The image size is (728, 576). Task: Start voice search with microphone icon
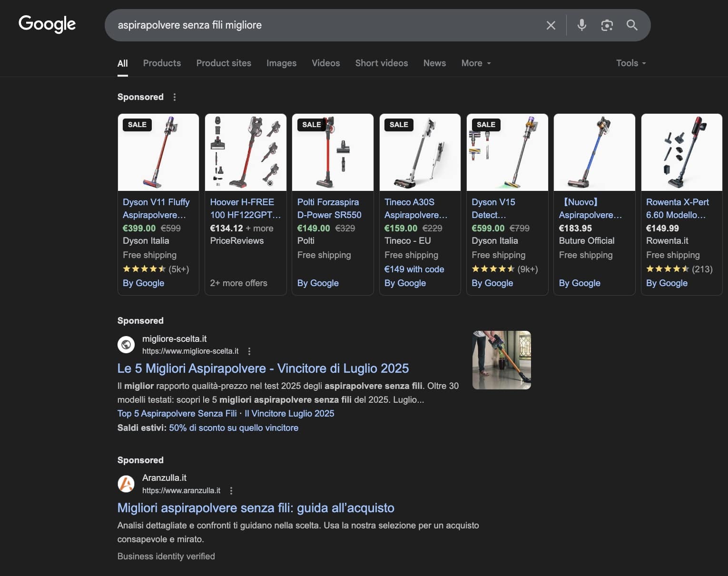click(x=581, y=25)
